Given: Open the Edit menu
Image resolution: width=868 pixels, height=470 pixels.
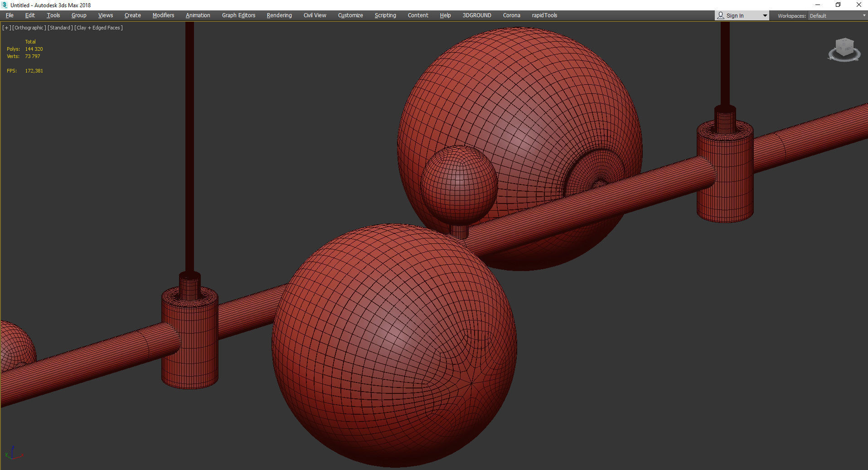Looking at the screenshot, I should (x=30, y=15).
